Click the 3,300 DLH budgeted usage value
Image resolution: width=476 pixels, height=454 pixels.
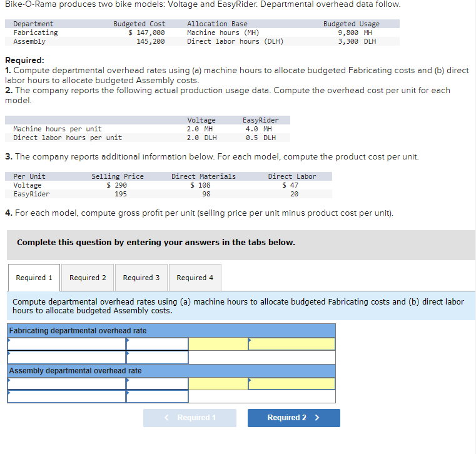357,41
